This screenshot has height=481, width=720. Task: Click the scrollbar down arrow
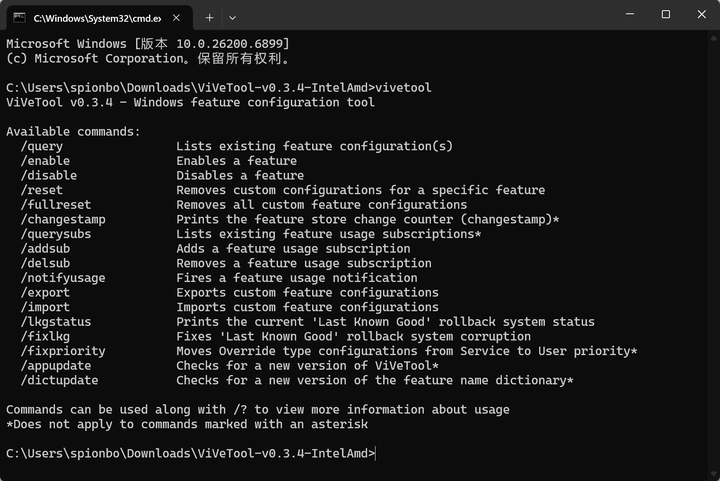tap(714, 474)
